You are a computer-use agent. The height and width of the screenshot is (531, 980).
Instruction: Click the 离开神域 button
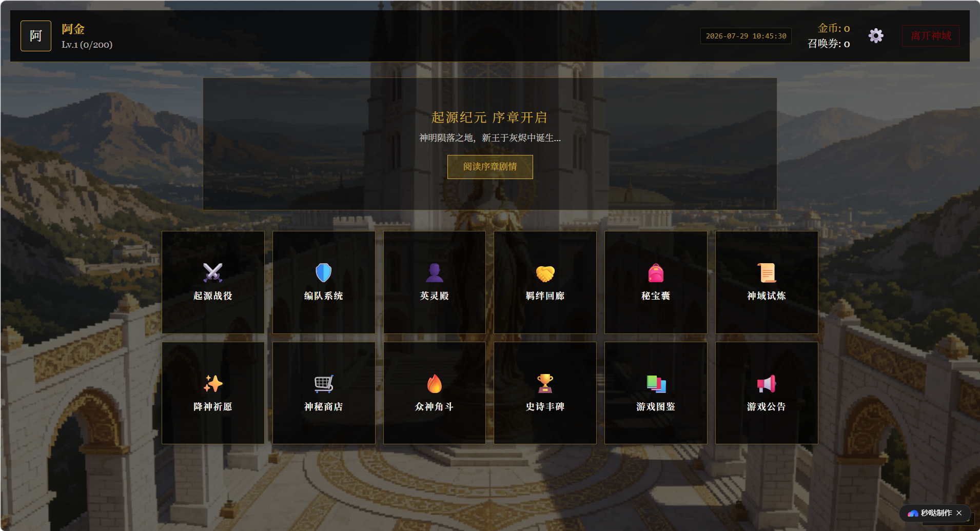pos(931,36)
